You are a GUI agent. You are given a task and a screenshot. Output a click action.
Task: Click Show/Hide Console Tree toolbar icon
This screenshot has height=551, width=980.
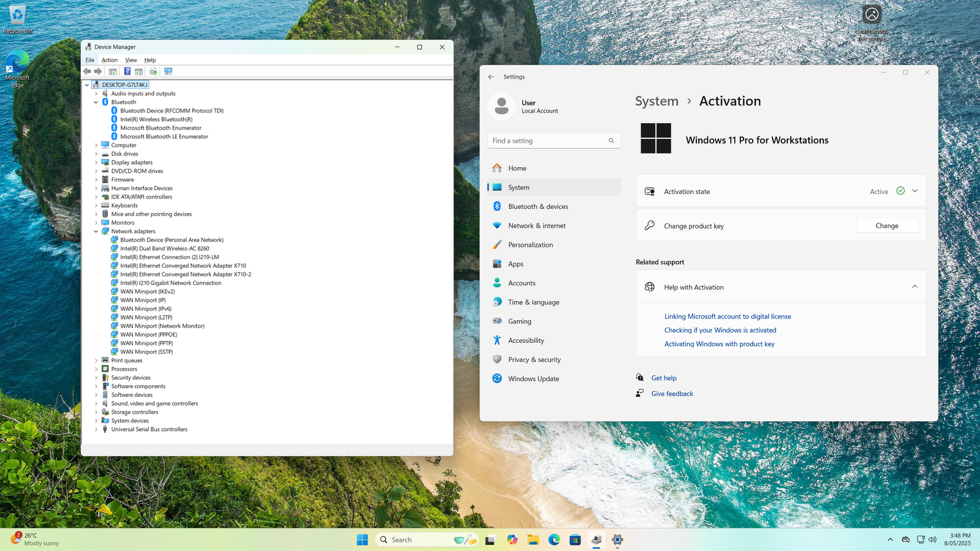(113, 72)
